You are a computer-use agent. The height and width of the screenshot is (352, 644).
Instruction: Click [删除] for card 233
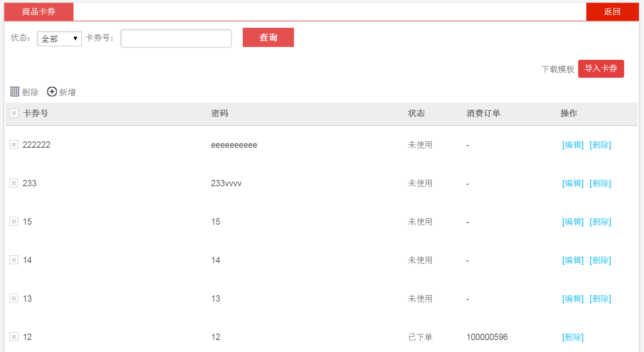pyautogui.click(x=600, y=183)
